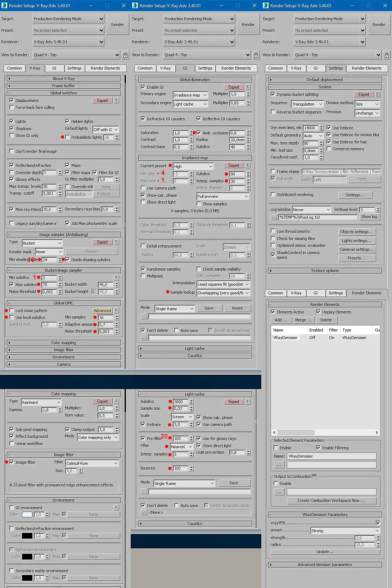Click Light cache Subdivs 3000 spinner arrows
Image resolution: width=392 pixels, height=588 pixels.
pyautogui.click(x=192, y=402)
